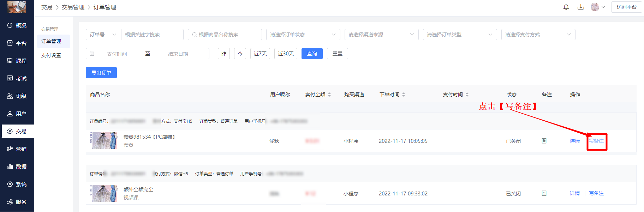Open 请选择渠道来源 dropdown
The image size is (644, 212).
[382, 35]
